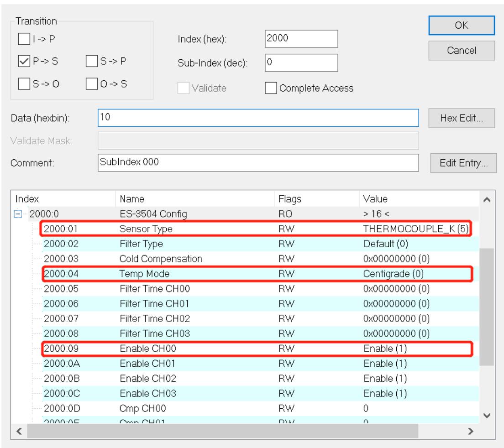504x448 pixels.
Task: Tick the S -> P transition checkbox
Action: click(x=92, y=61)
